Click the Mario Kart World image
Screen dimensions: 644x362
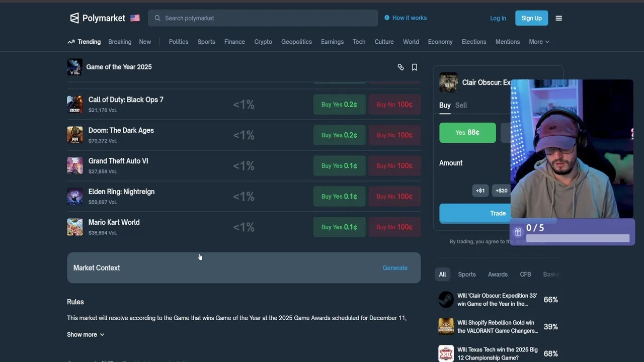pos(74,227)
